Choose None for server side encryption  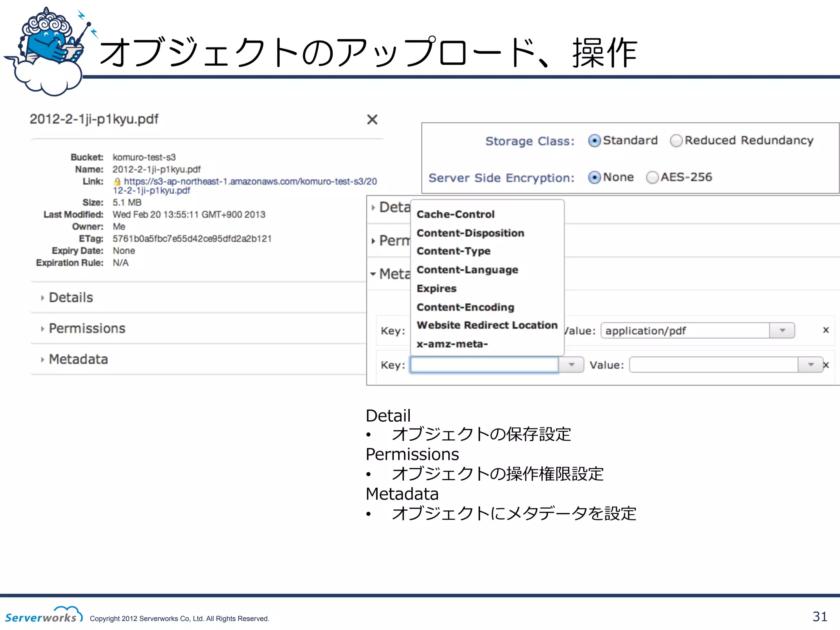594,177
